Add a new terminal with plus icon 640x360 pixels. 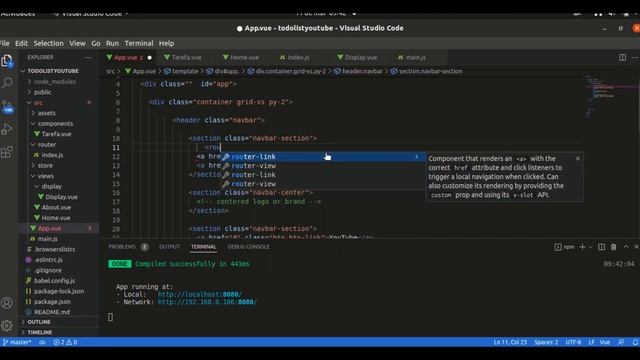pos(582,247)
